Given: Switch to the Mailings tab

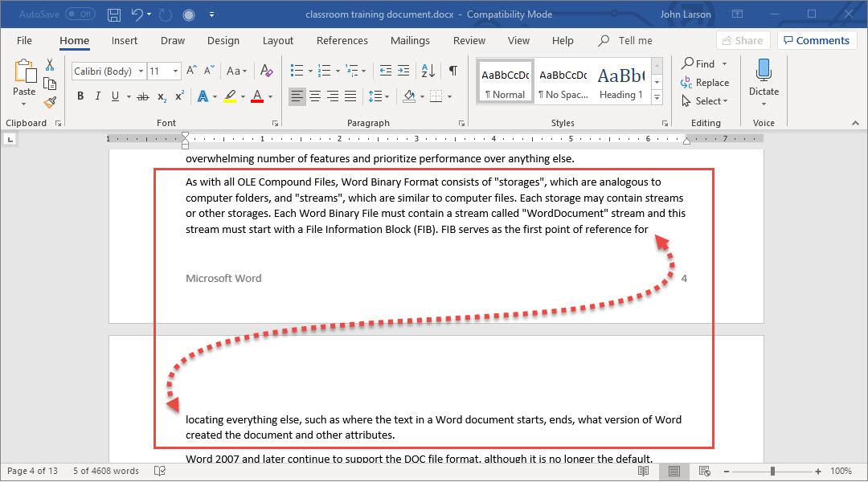Looking at the screenshot, I should point(410,41).
